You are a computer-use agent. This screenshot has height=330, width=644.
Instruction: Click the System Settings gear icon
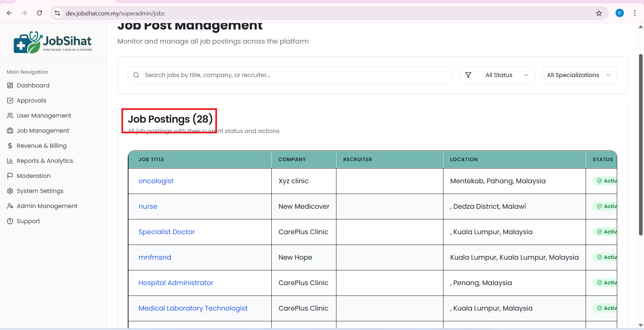pyautogui.click(x=10, y=191)
